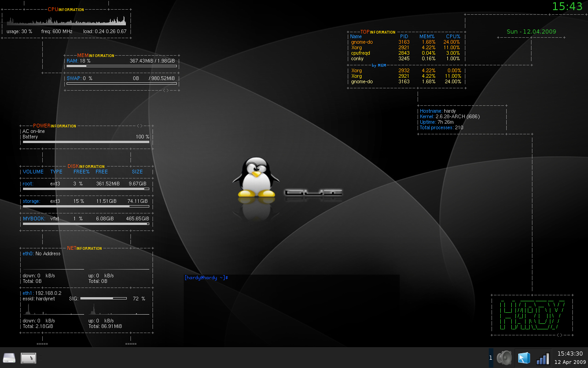The width and height of the screenshot is (588, 368).
Task: Click the Kernel: 2.6.28-ARCH line
Action: click(x=450, y=117)
